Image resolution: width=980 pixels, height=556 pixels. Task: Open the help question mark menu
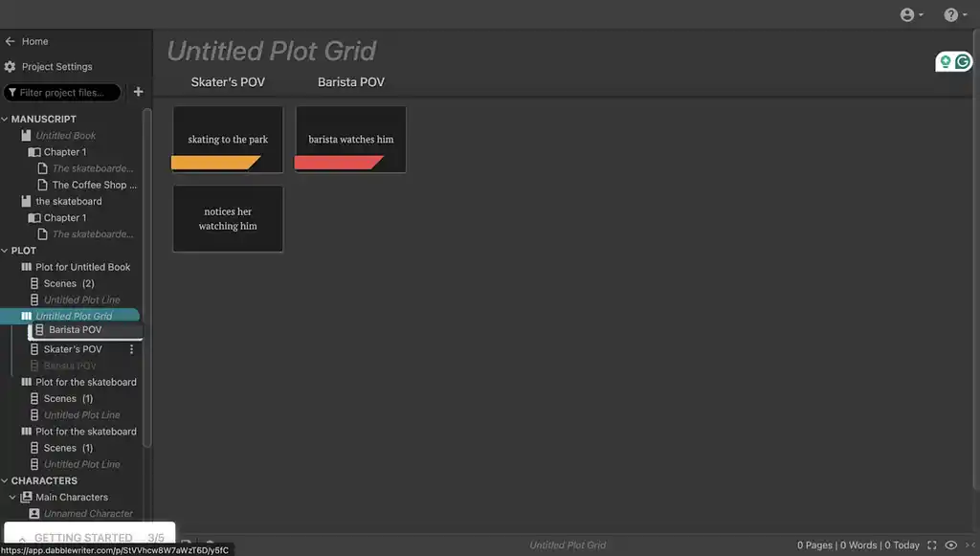(x=954, y=14)
